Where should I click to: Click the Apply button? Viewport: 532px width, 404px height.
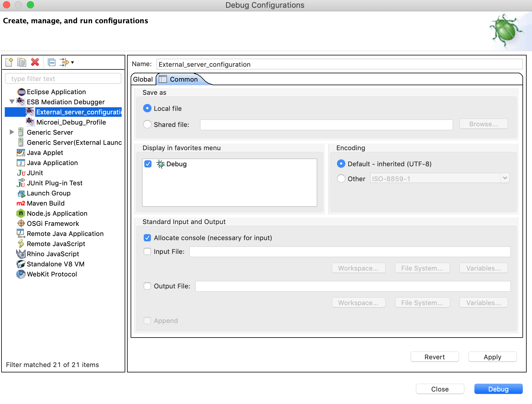[x=492, y=357]
